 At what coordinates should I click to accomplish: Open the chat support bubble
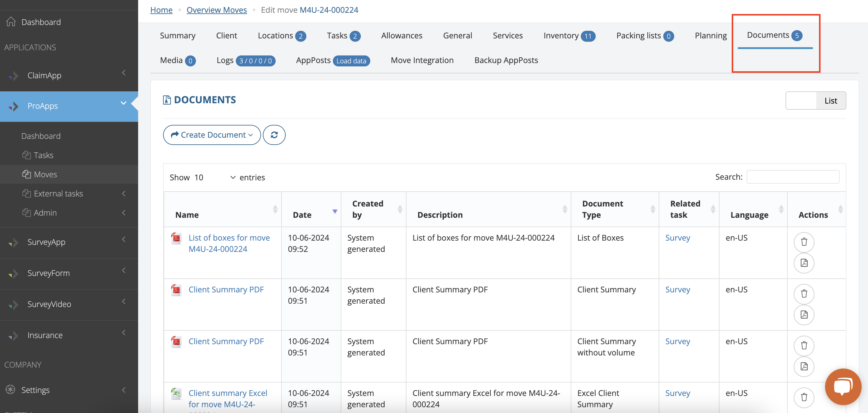point(843,387)
